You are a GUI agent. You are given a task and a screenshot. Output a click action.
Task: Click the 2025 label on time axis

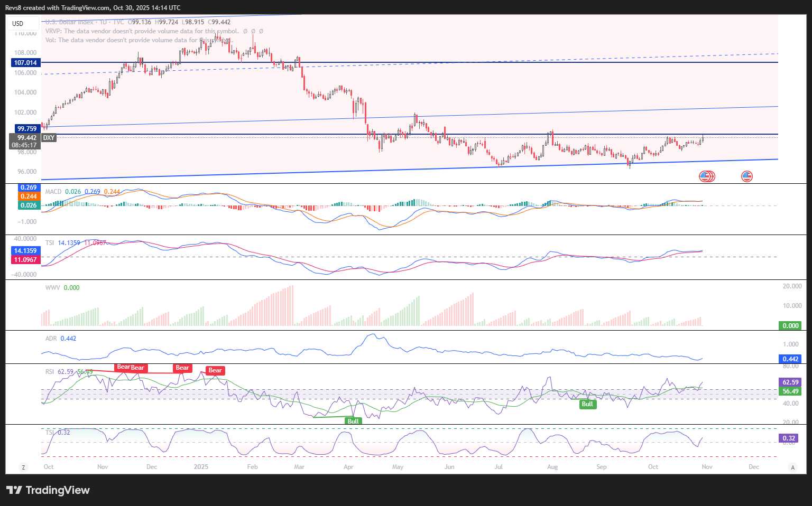201,467
